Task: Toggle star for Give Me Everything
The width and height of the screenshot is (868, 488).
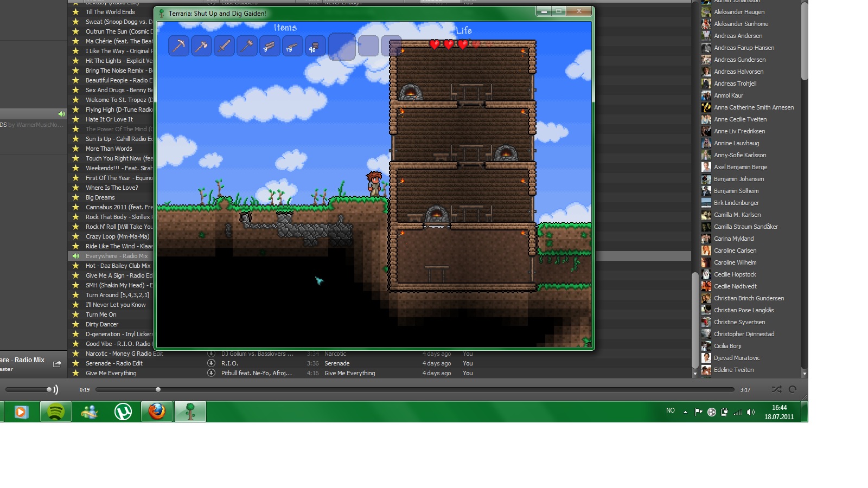Action: (x=76, y=373)
